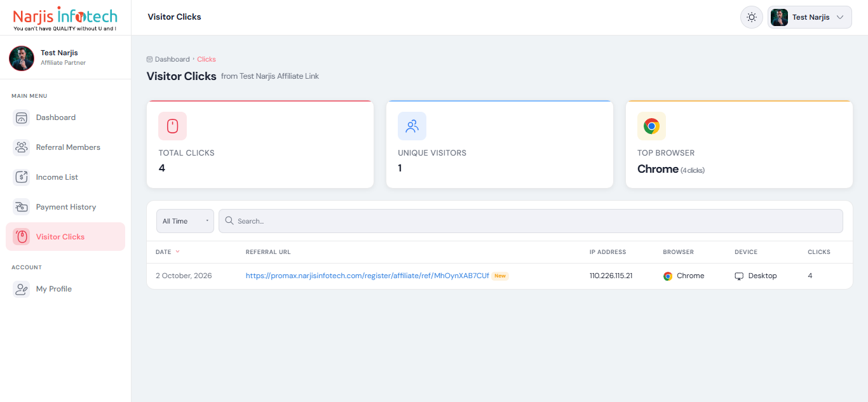Click the Narjis Infotech logo
This screenshot has width=868, height=402.
point(65,18)
